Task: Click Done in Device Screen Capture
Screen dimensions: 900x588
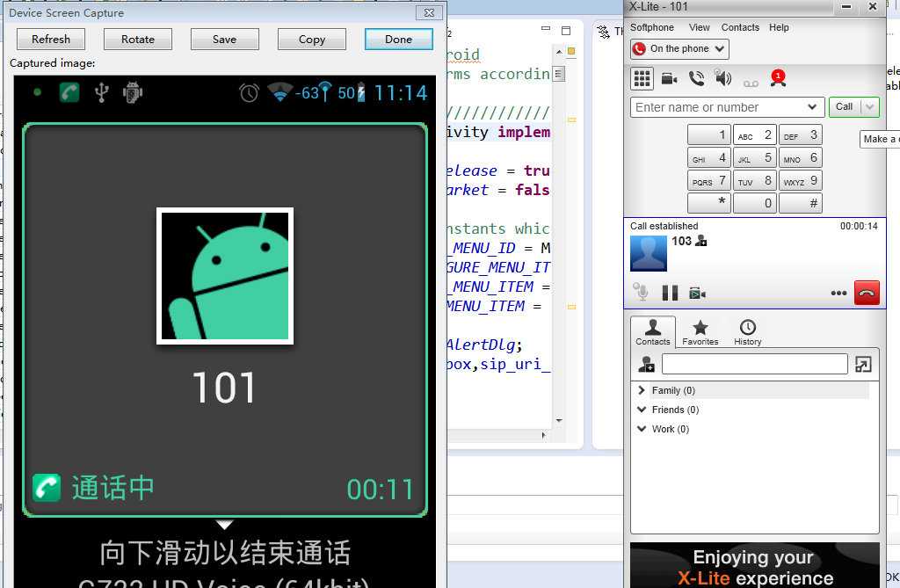Action: (x=398, y=39)
